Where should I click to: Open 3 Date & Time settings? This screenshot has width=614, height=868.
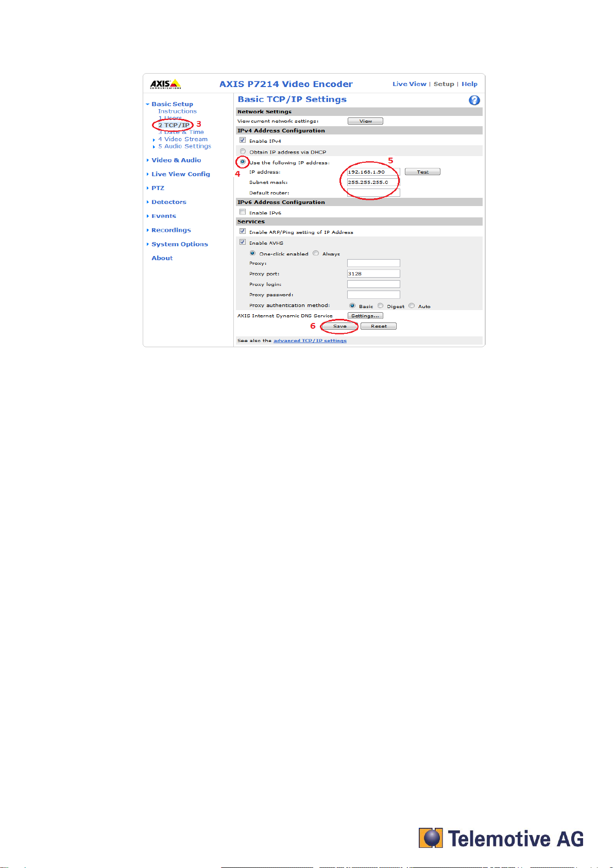pos(181,132)
